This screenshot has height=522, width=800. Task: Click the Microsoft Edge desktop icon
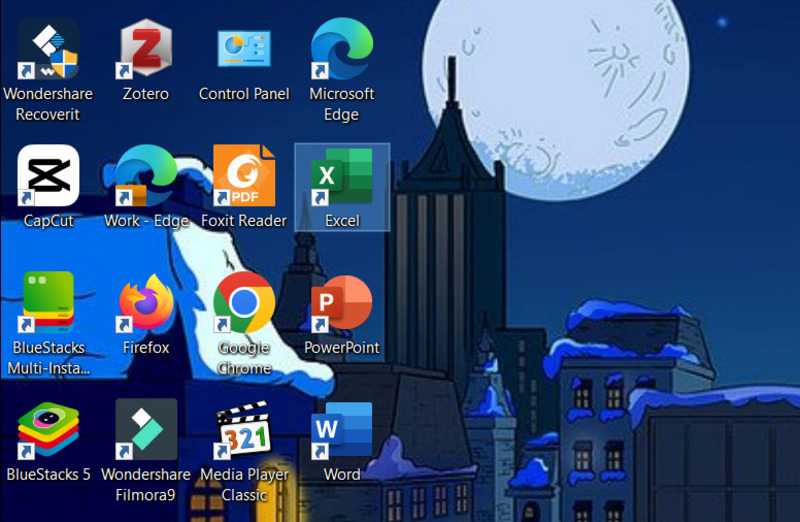point(341,49)
